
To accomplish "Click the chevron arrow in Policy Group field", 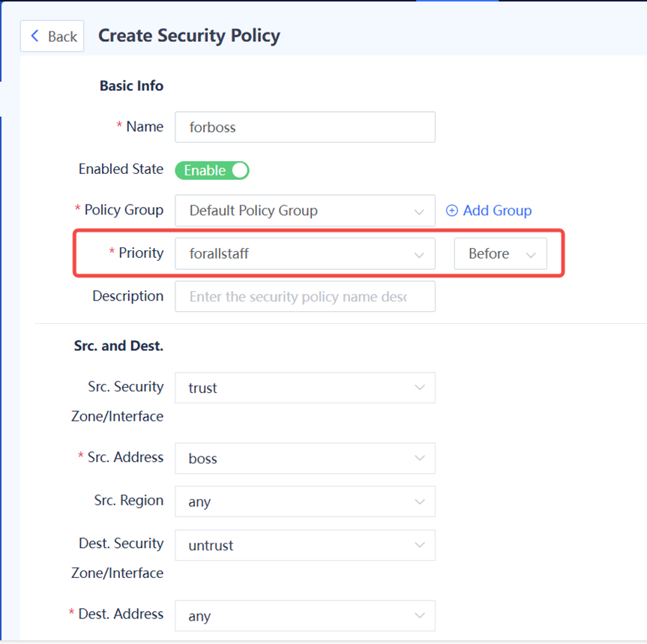I will (419, 211).
